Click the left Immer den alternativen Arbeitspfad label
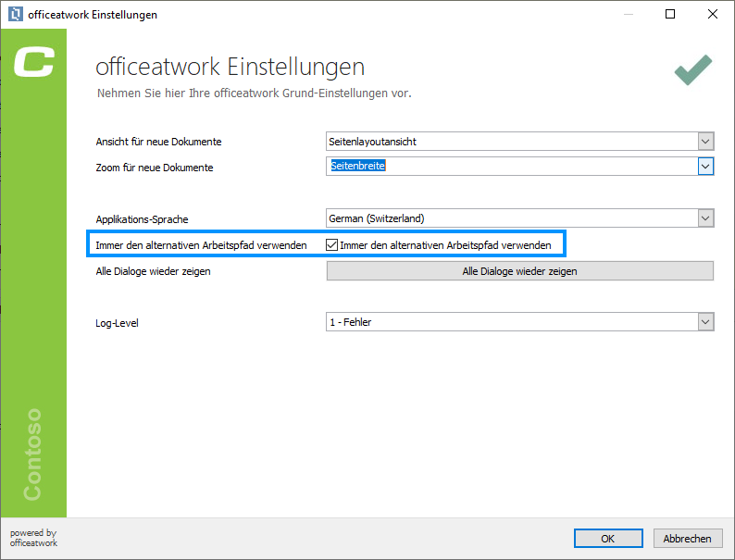The width and height of the screenshot is (735, 560). click(x=201, y=245)
